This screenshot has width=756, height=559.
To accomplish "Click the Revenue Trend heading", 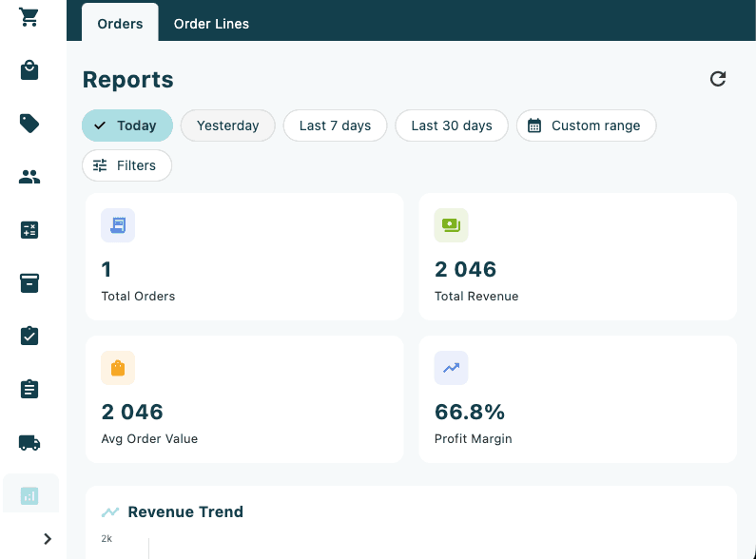I will coord(185,511).
